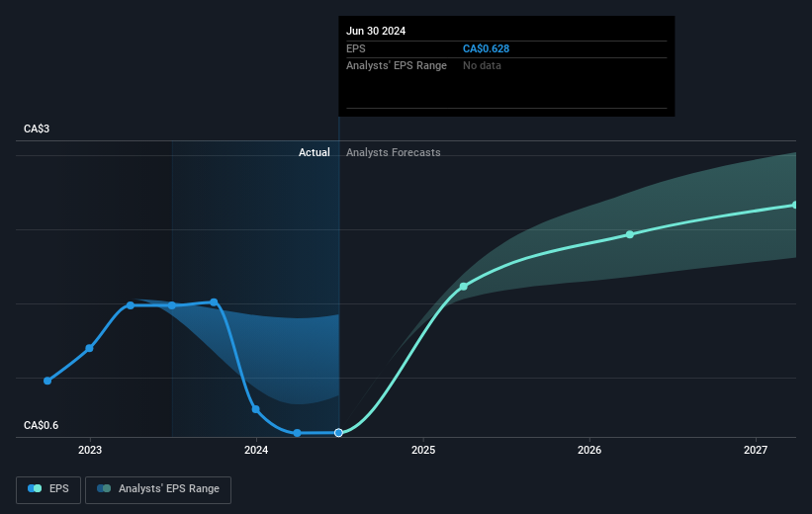The width and height of the screenshot is (812, 514).
Task: Click the lowest EPS point in early 2024
Action: pos(298,433)
